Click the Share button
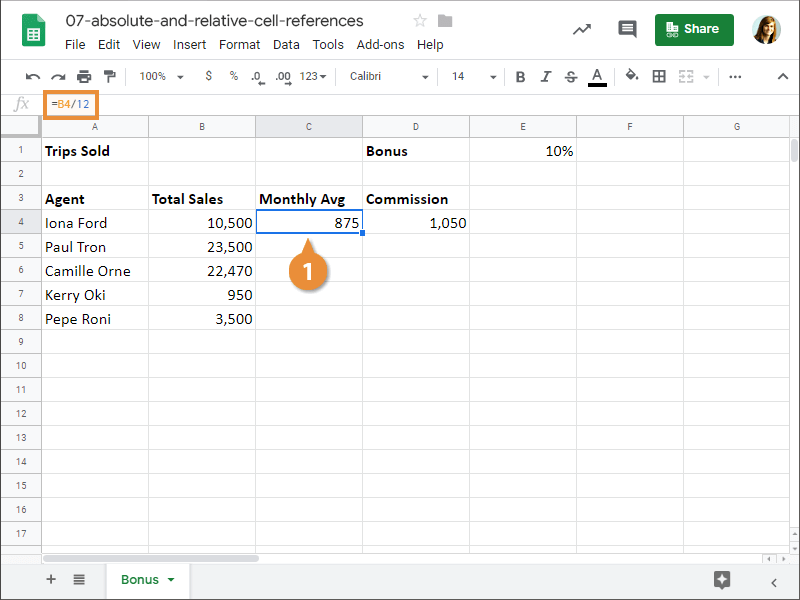 click(694, 30)
